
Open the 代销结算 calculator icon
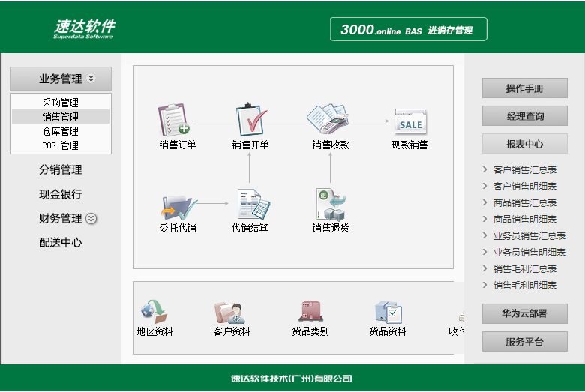(x=253, y=204)
